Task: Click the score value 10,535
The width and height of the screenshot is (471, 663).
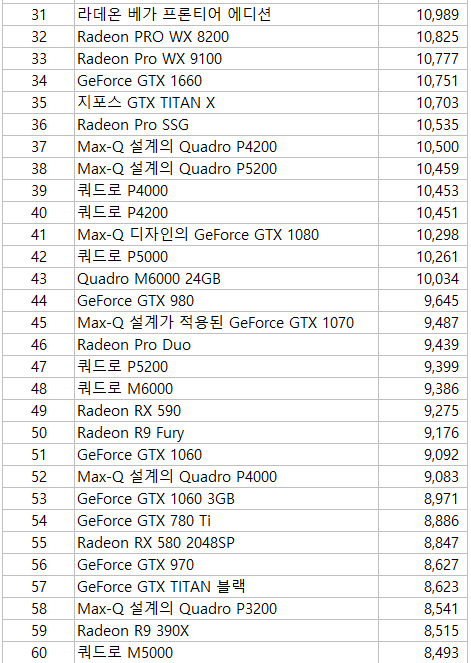Action: click(438, 125)
